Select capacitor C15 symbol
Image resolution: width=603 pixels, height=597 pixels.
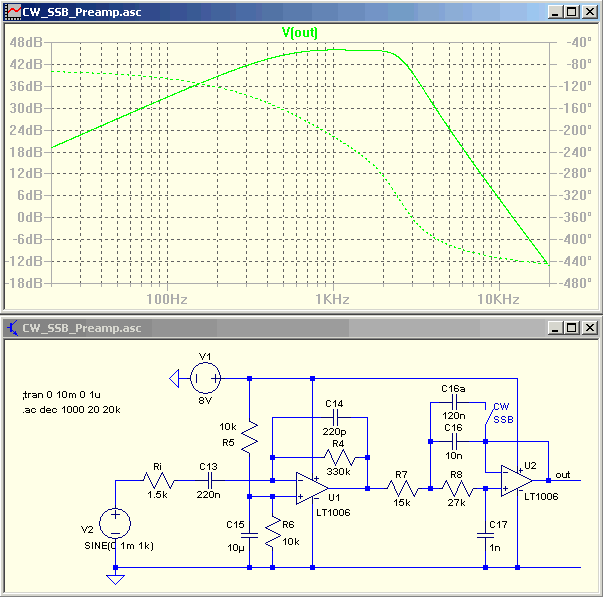pos(250,535)
